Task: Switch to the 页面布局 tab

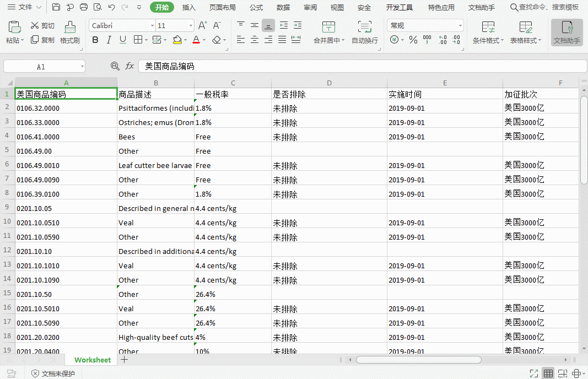Action: tap(223, 8)
